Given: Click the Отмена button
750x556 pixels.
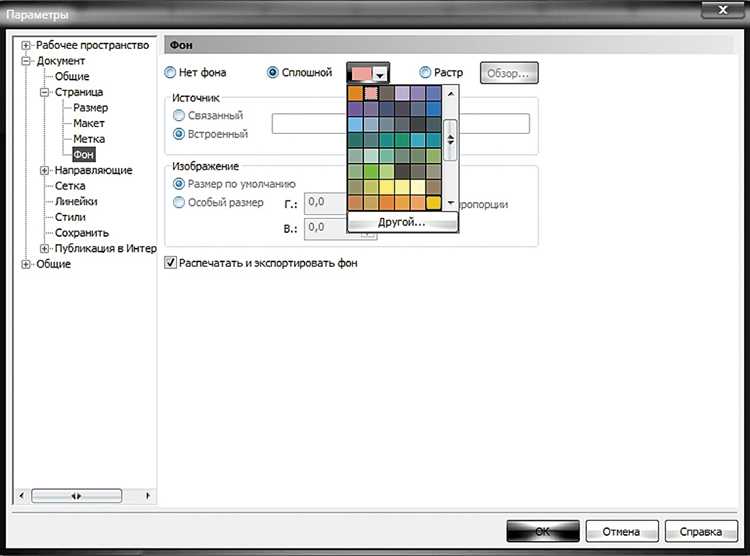Looking at the screenshot, I should 621,531.
